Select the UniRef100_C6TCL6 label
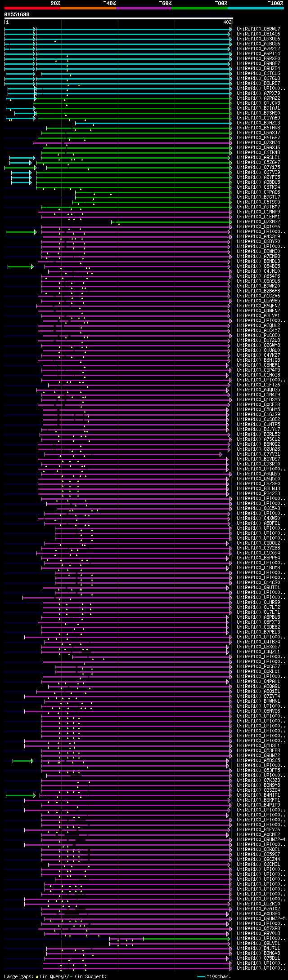288x980 pixels. pyautogui.click(x=258, y=74)
